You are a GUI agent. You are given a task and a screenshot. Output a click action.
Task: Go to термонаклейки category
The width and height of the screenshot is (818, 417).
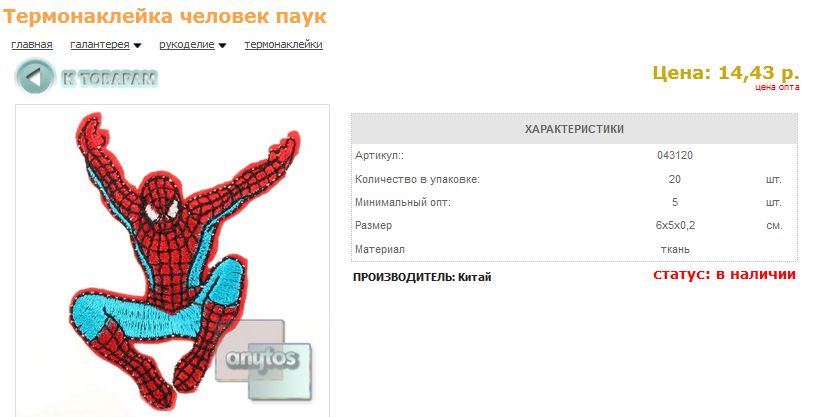point(283,44)
